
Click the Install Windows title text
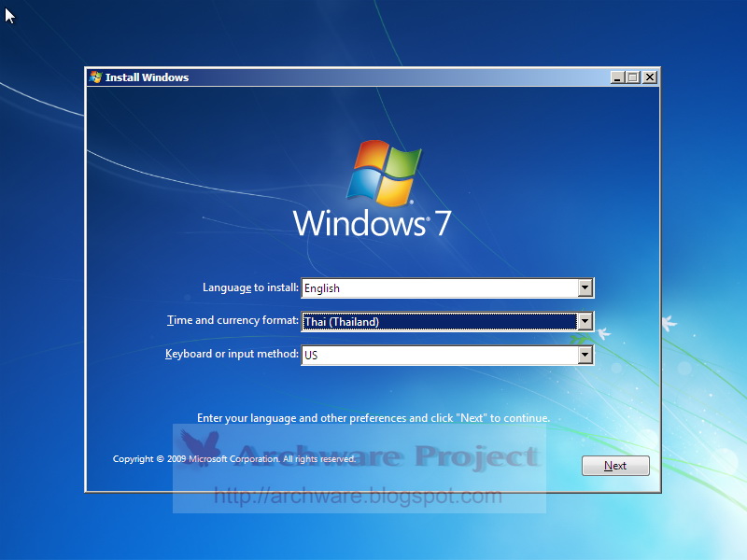tap(147, 77)
